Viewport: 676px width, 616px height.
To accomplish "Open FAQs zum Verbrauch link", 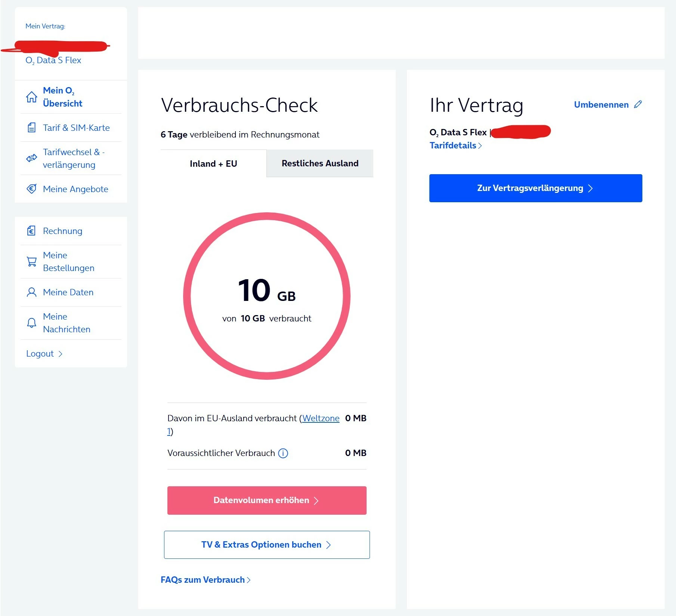I will point(206,580).
